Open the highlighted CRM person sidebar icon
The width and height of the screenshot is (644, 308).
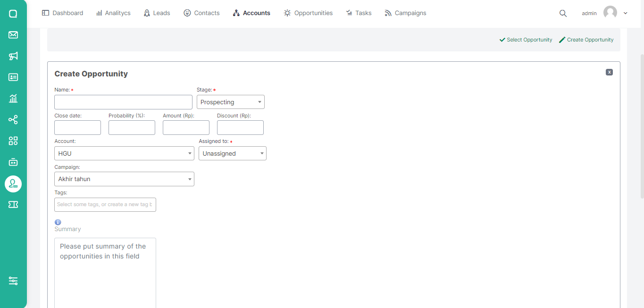coord(13,183)
